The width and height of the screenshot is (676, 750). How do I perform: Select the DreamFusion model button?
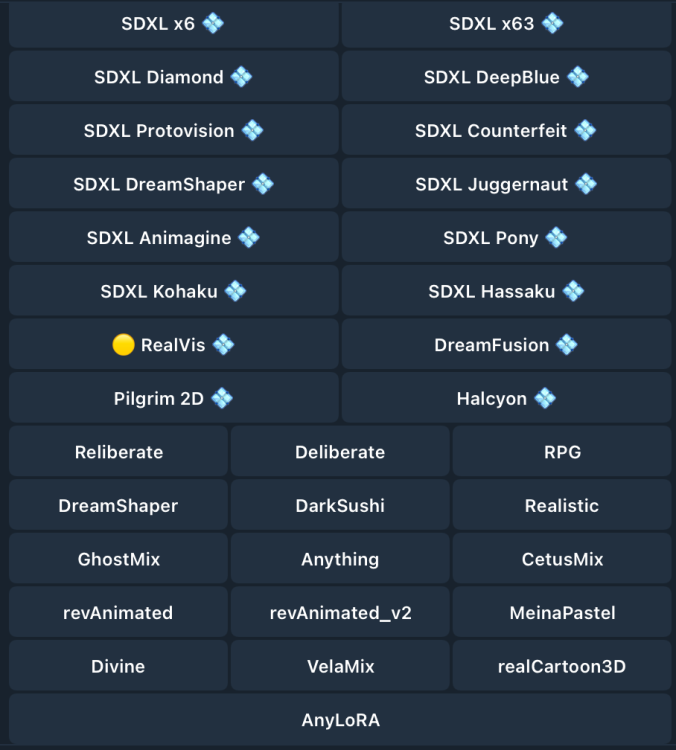(x=506, y=345)
